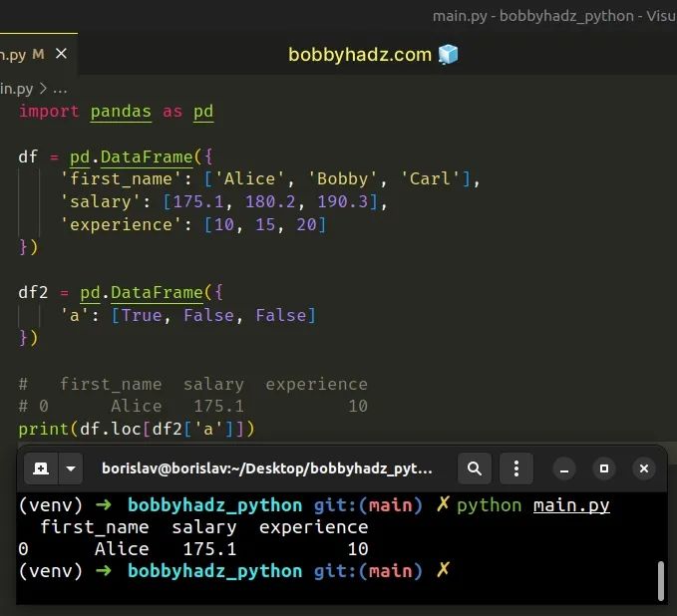Click 'python' command in terminal

[x=489, y=505]
